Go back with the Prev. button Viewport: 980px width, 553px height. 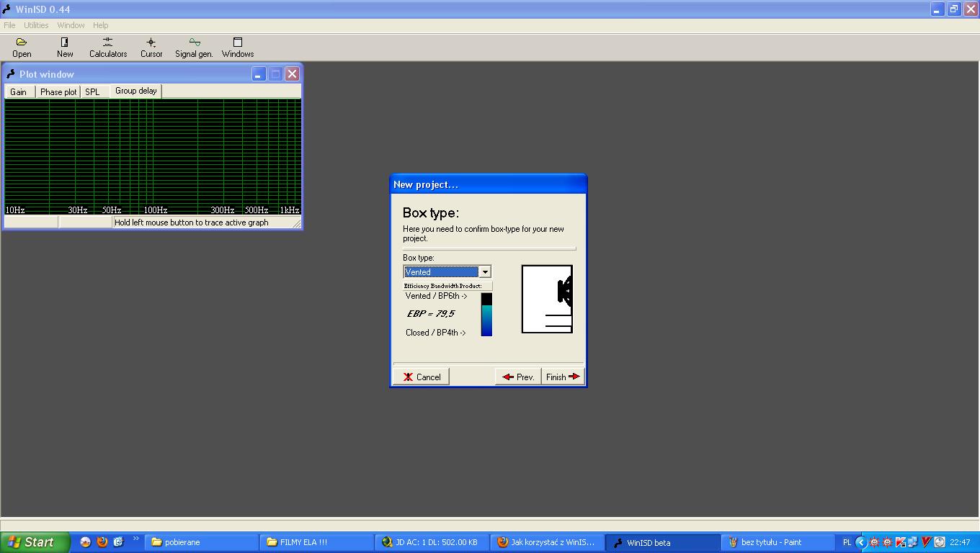[x=518, y=377]
